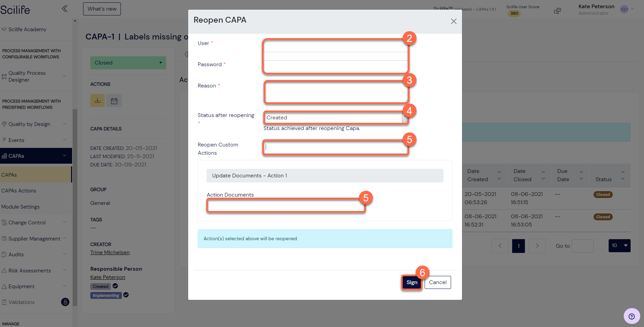Click Closed badge in 20-05-2021 row
The image size is (644, 327).
click(x=603, y=195)
